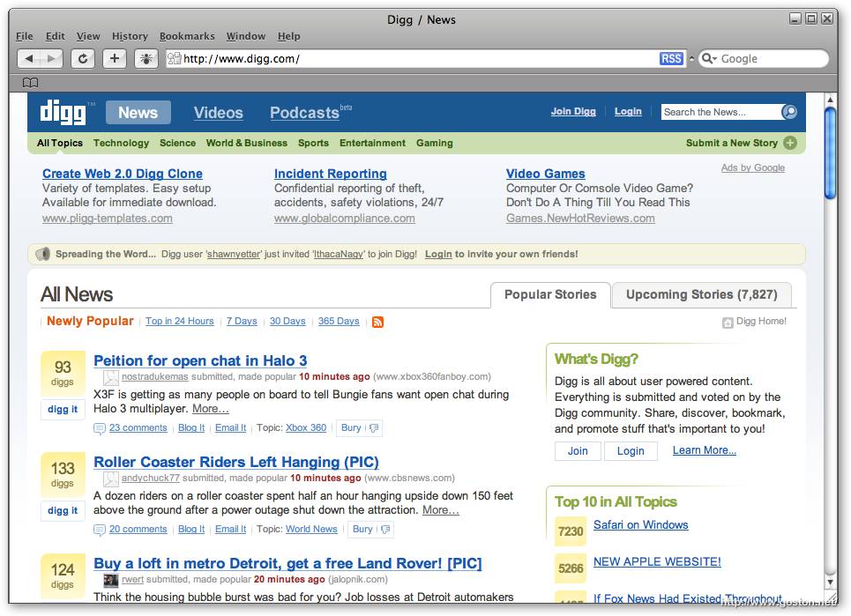Click the site favicon in the address bar

(175, 58)
